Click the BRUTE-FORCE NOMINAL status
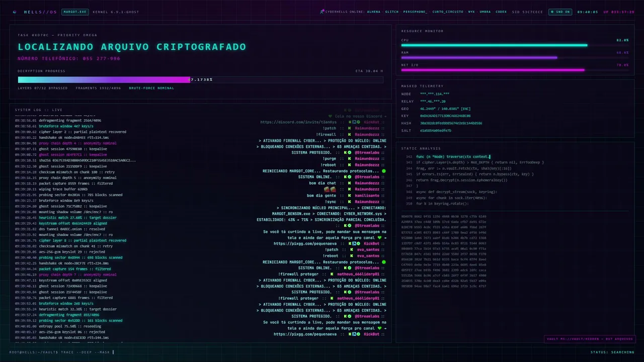 coord(151,88)
